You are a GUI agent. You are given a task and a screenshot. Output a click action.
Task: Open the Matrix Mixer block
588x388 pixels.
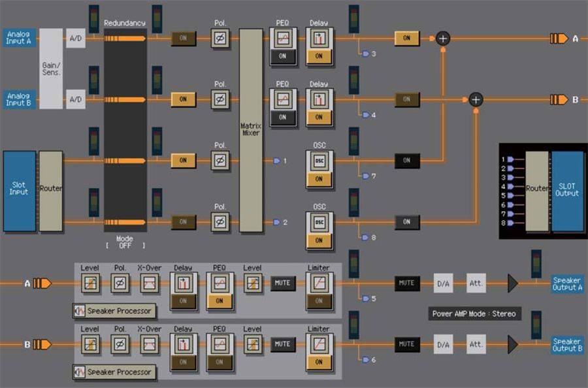251,129
